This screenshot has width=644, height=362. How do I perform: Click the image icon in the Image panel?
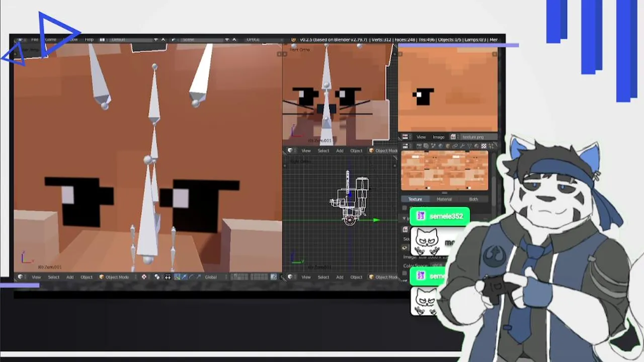tap(405, 229)
